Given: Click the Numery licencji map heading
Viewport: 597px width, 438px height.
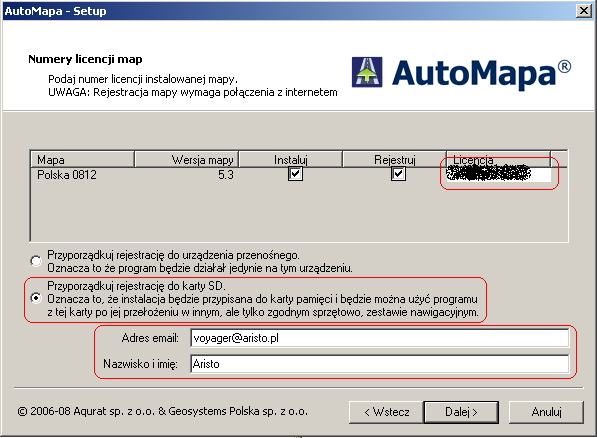Looking at the screenshot, I should point(85,59).
